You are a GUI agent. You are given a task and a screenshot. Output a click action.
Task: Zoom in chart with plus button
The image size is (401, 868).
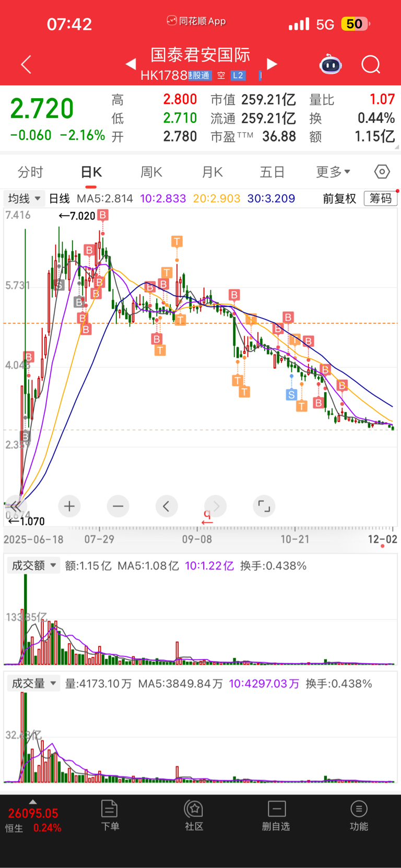pos(69,506)
